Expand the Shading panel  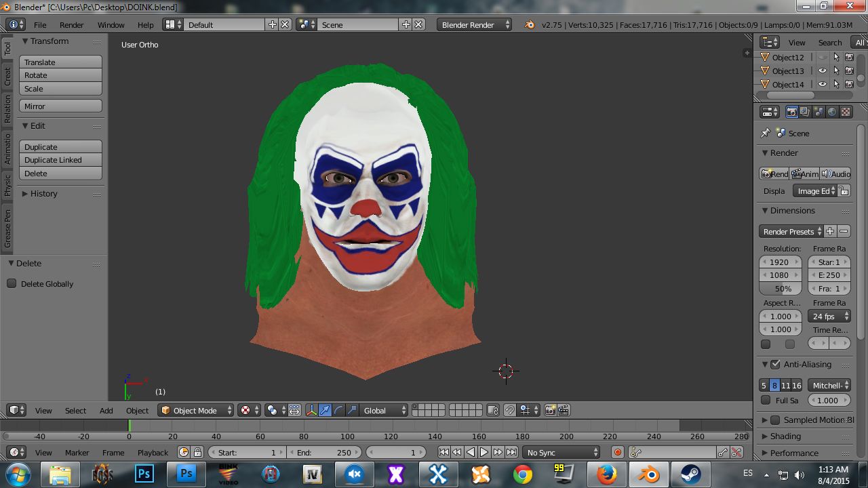pyautogui.click(x=785, y=436)
